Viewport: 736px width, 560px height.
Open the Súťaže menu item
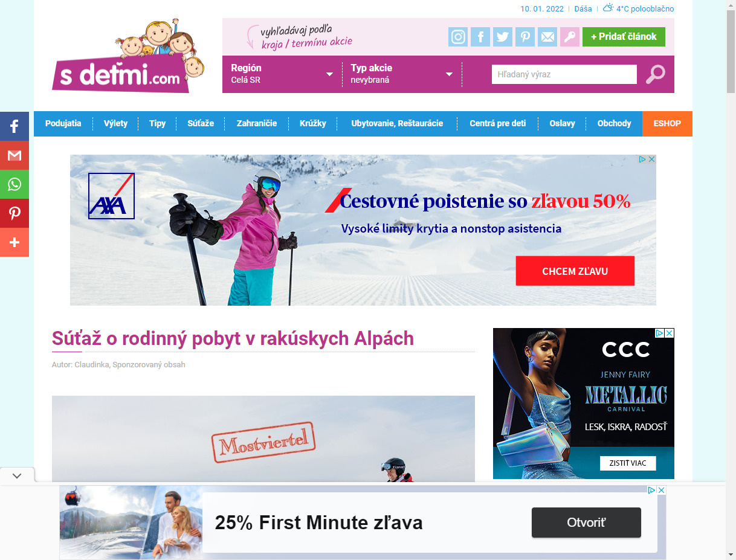(201, 123)
